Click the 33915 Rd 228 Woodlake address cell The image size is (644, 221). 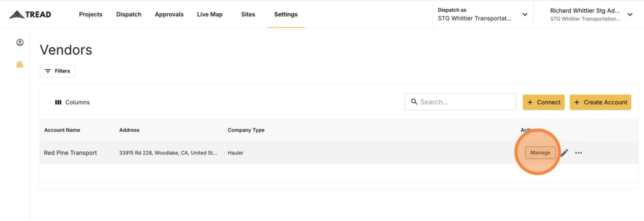(168, 153)
